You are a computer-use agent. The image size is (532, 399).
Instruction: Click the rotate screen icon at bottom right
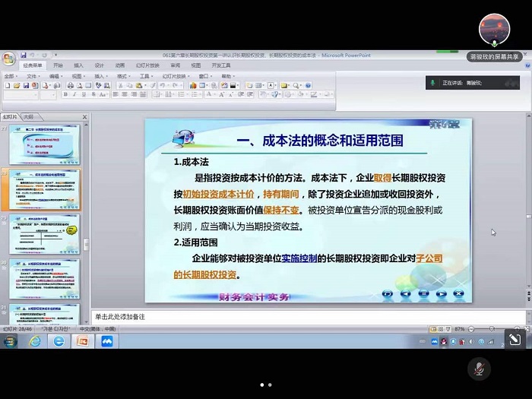pyautogui.click(x=514, y=340)
